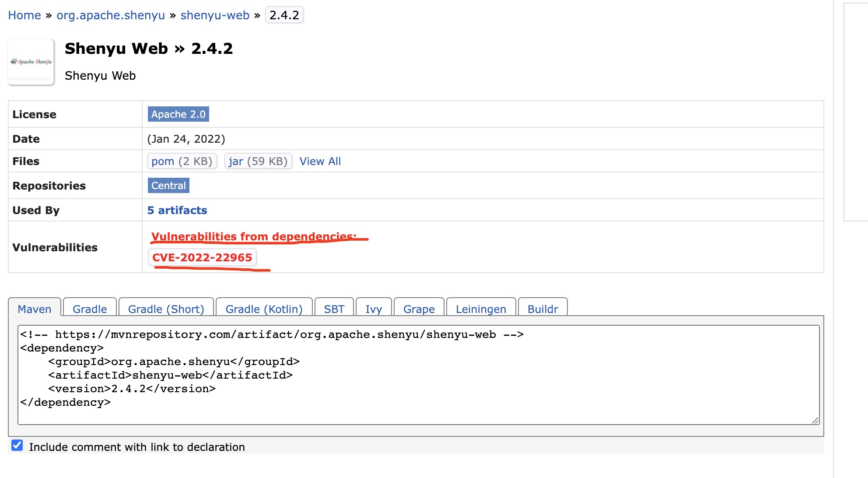Switch to the Gradle tab
The height and width of the screenshot is (478, 868).
[90, 309]
